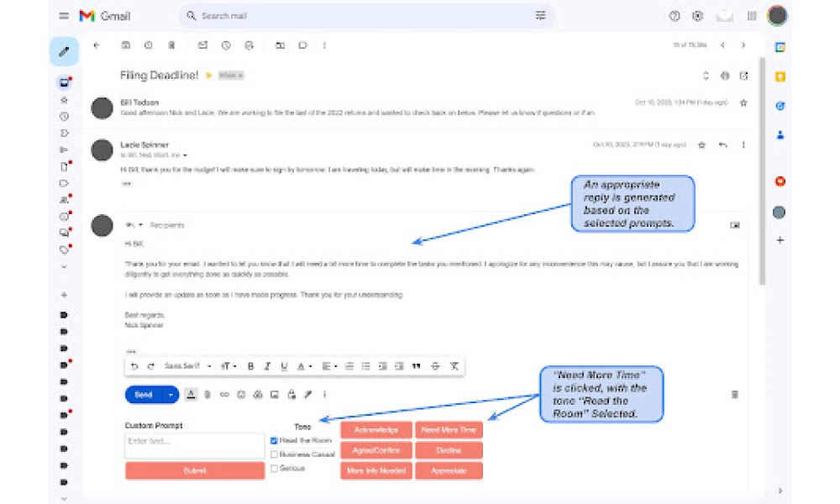Star Bill Tedson's message
The height and width of the screenshot is (504, 840).
tap(743, 102)
